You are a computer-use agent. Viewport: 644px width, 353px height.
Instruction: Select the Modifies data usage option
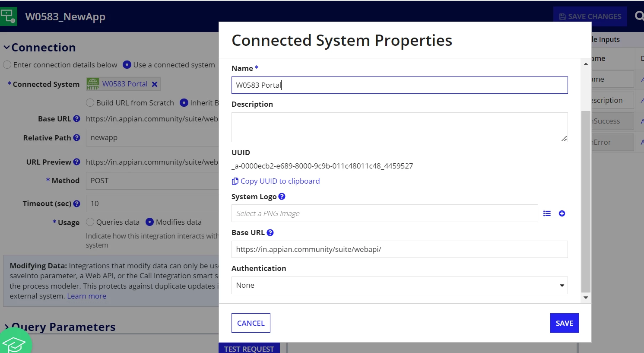tap(149, 222)
